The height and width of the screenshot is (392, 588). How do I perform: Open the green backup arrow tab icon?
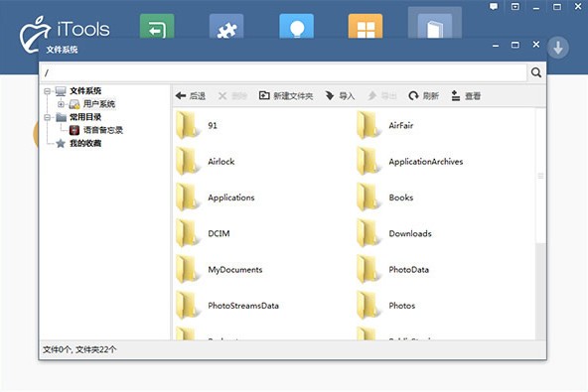157,26
